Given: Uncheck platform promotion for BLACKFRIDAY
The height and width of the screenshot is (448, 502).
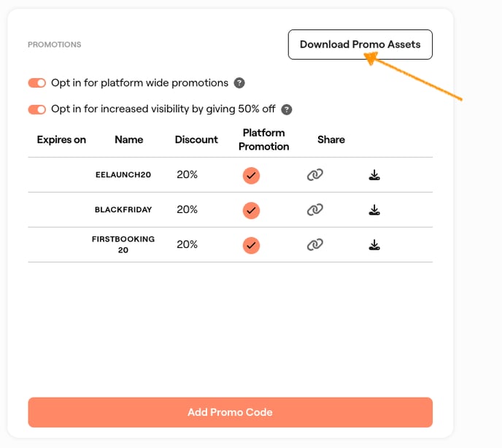Looking at the screenshot, I should [251, 210].
